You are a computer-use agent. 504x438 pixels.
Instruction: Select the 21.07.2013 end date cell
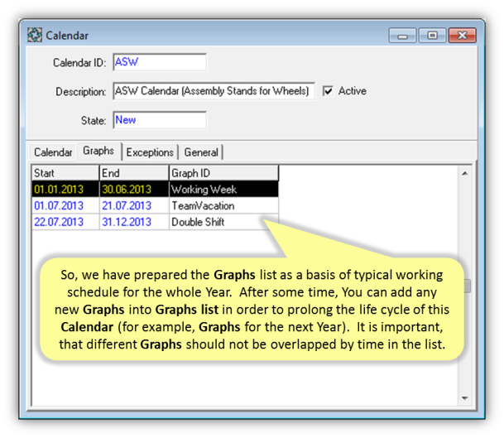click(134, 205)
